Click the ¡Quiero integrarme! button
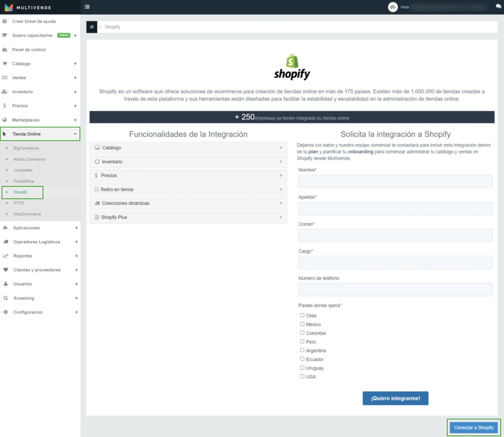Screen dimensions: 504x437 (395, 398)
